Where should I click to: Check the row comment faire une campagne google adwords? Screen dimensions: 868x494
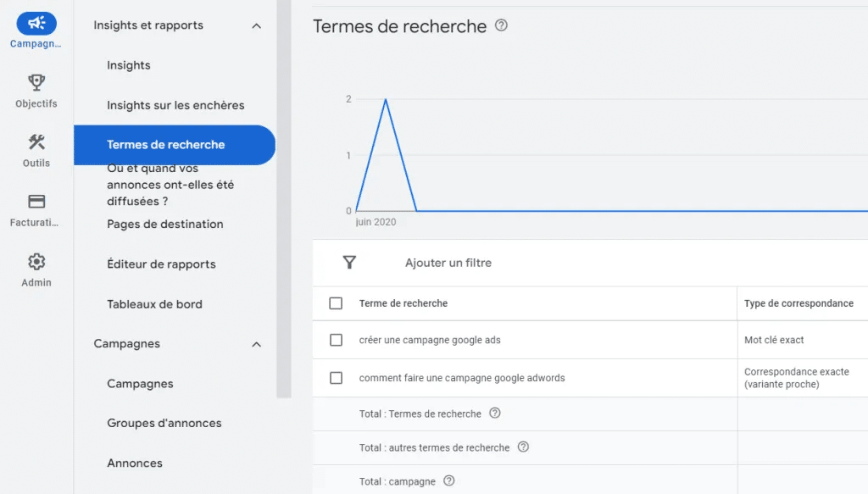pos(336,379)
